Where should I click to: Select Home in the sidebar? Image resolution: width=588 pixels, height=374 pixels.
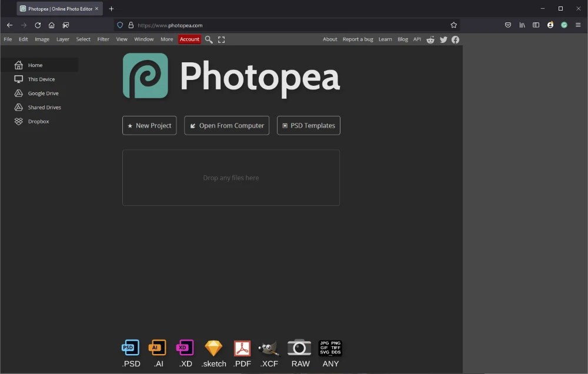pos(39,65)
